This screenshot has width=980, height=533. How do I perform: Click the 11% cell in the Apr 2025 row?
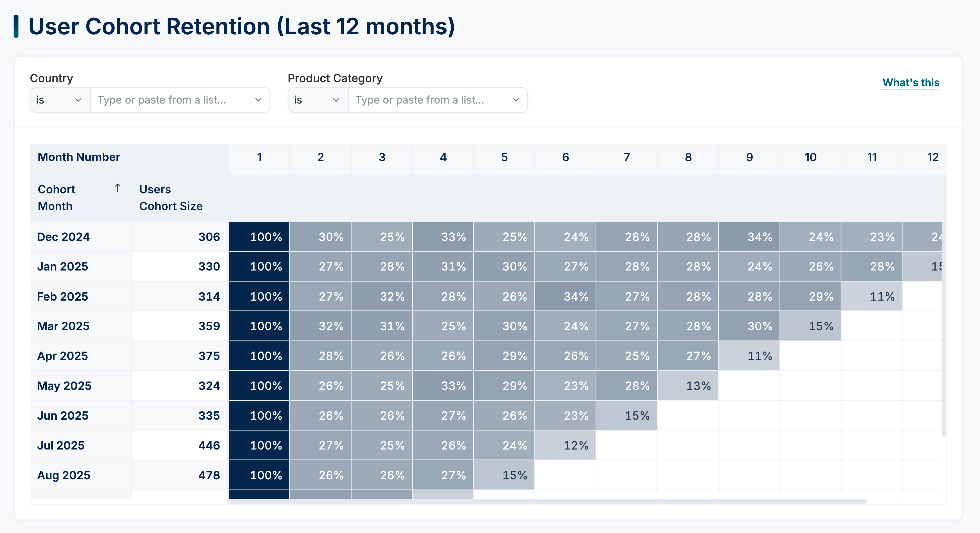click(749, 356)
